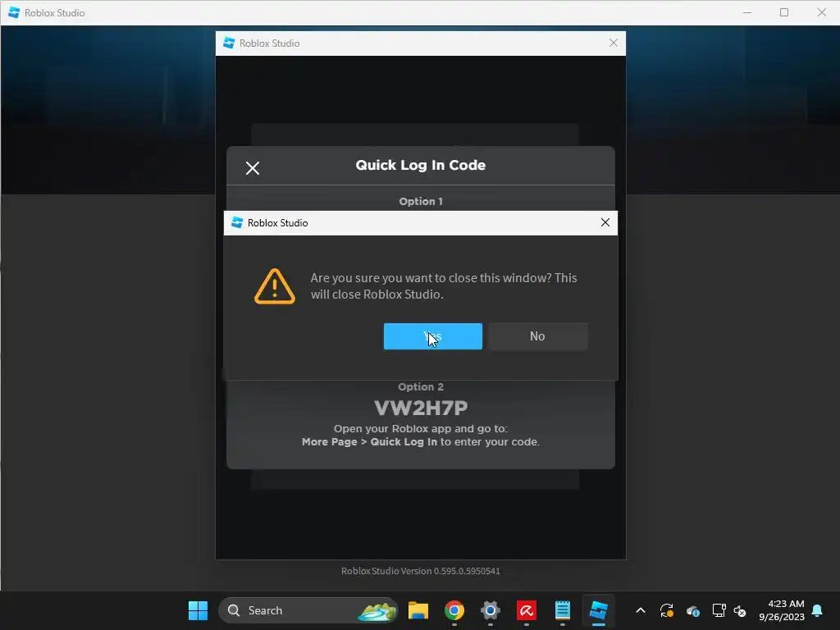This screenshot has width=840, height=630.
Task: Expand the hidden system tray icons
Action: [x=640, y=610]
